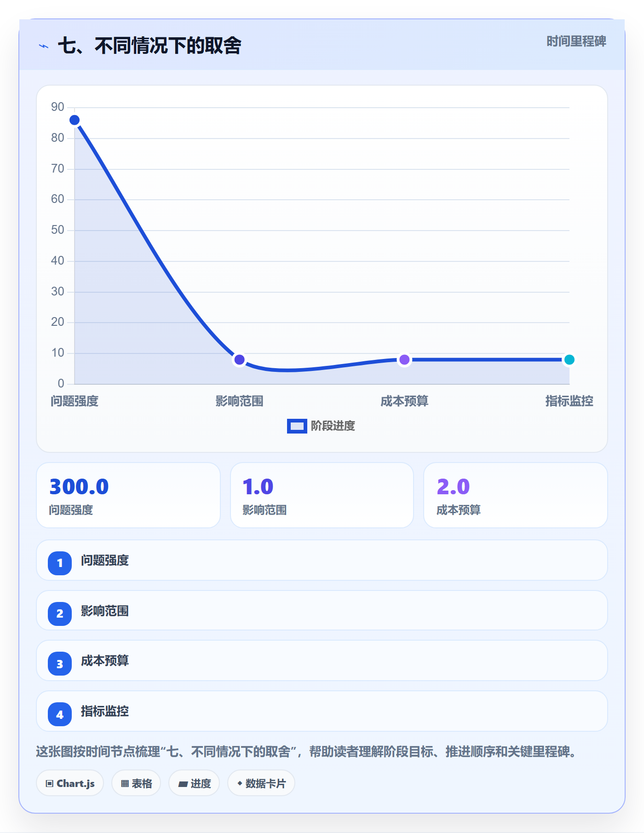This screenshot has width=644, height=833.
Task: Click the card title 七、不同情况下的取舍
Action: coord(149,46)
